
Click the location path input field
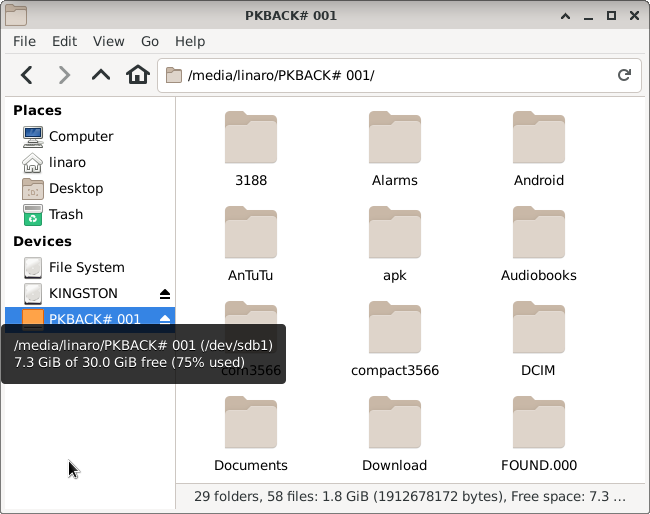coord(399,75)
